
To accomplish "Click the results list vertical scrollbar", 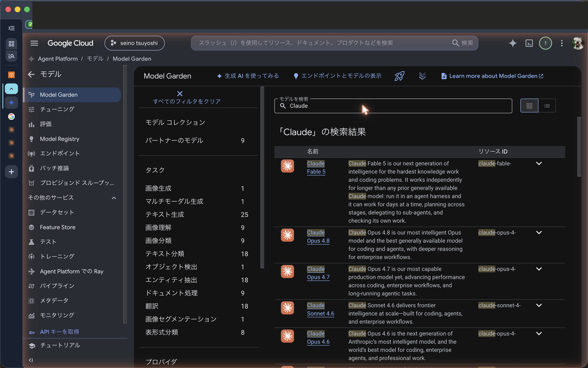I will click(579, 147).
